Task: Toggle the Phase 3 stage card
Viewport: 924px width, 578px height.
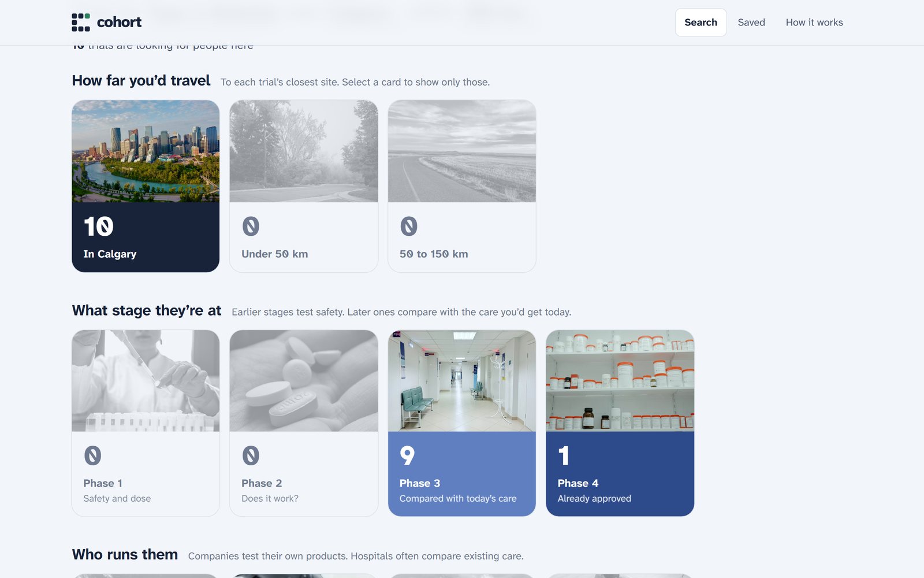Action: point(462,423)
